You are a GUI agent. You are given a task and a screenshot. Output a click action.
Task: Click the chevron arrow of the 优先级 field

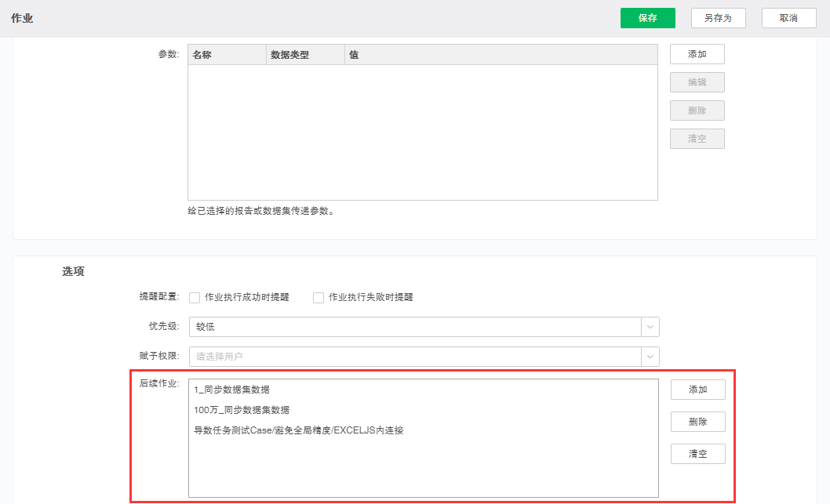650,327
